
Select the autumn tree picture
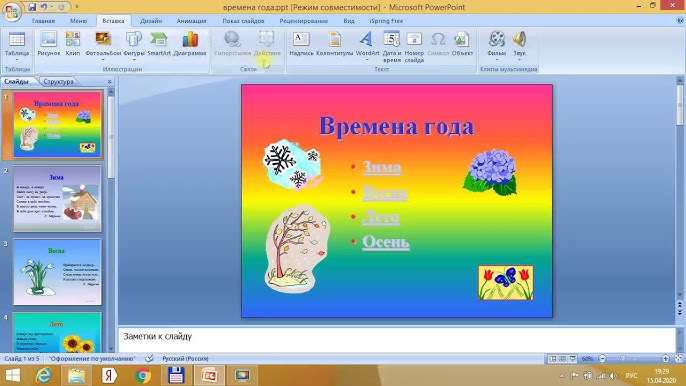[297, 249]
